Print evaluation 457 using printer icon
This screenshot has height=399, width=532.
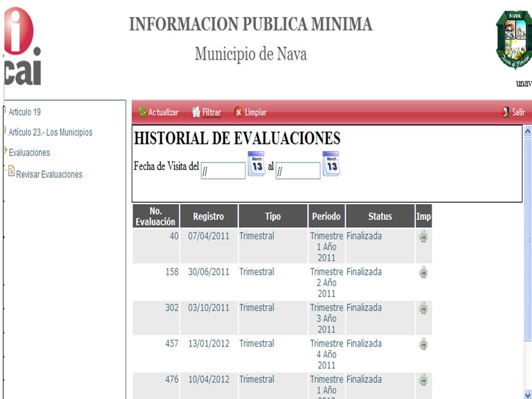coord(423,344)
